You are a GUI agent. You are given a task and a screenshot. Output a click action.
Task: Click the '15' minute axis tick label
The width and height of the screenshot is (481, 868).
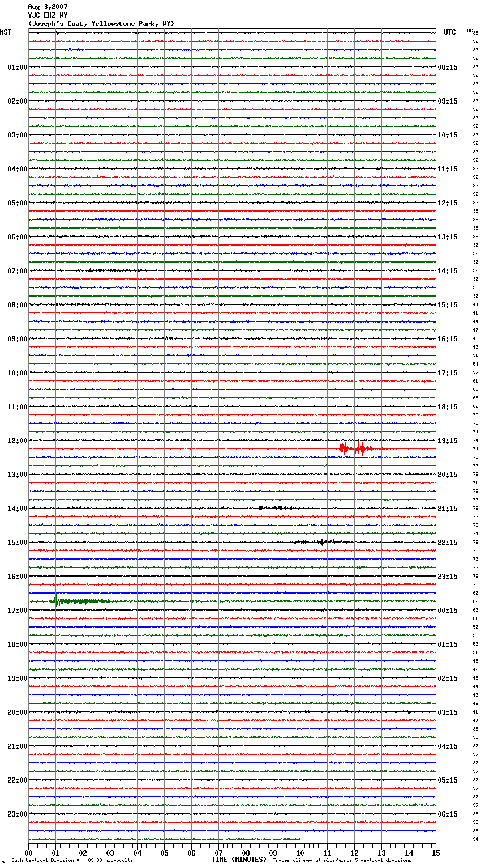436,853
